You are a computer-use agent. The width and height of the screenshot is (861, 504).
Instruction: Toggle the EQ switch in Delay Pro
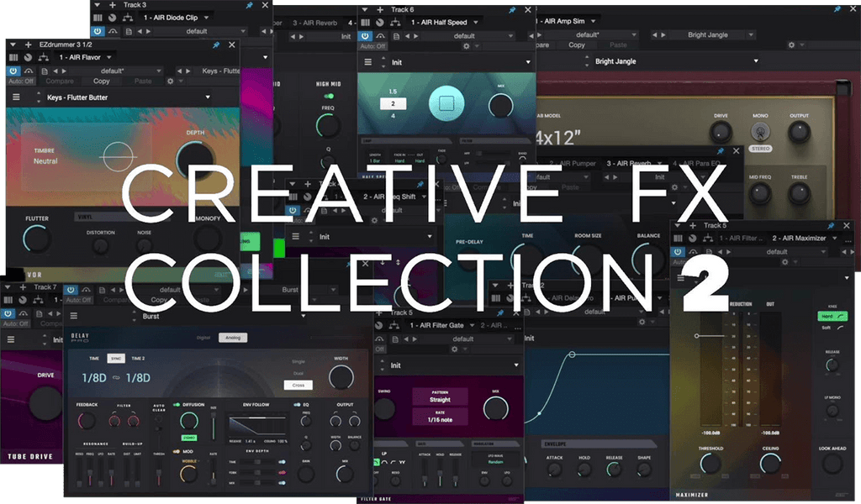pos(297,405)
